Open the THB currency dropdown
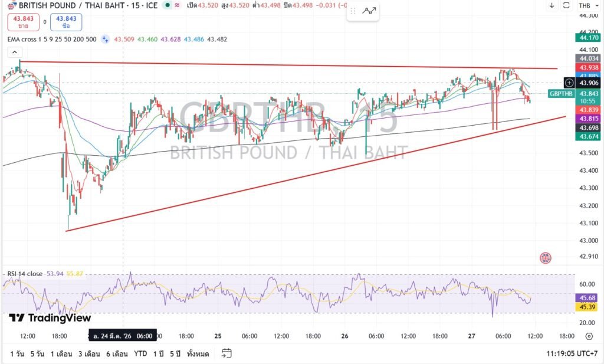This screenshot has width=604, height=364. (585, 5)
